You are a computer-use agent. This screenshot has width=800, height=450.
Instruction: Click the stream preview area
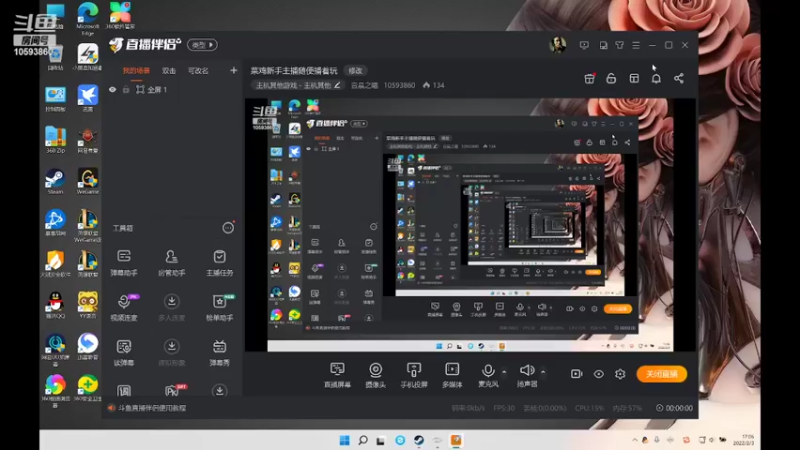pos(470,224)
